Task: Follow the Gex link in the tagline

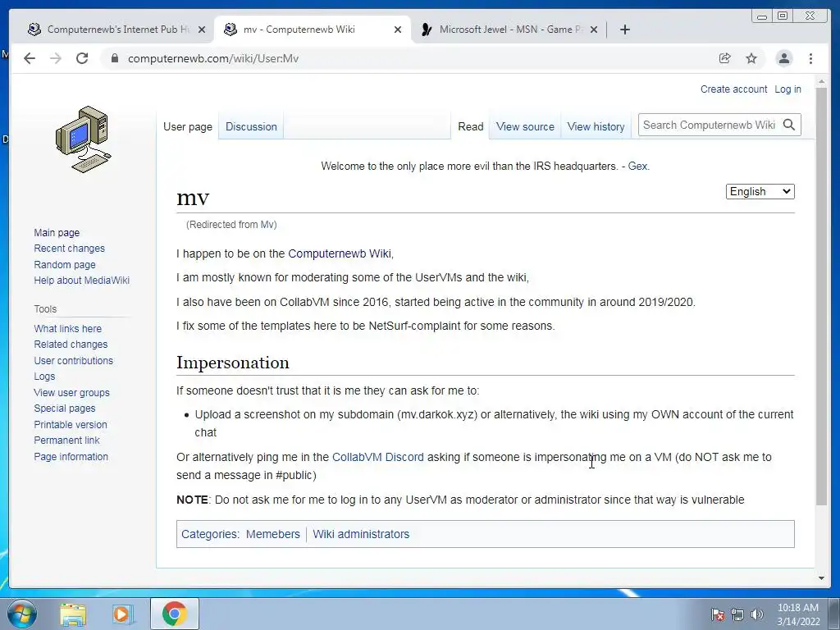Action: pos(637,166)
